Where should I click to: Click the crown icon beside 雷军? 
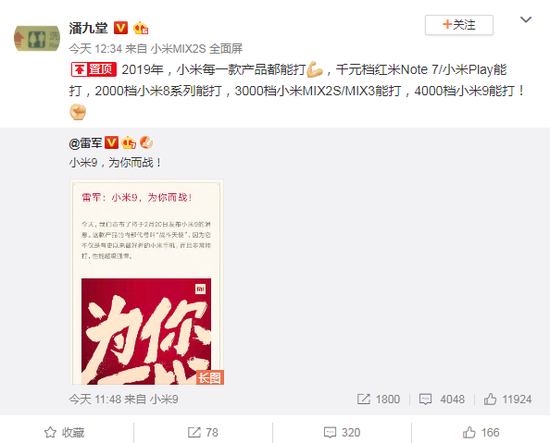tap(128, 142)
